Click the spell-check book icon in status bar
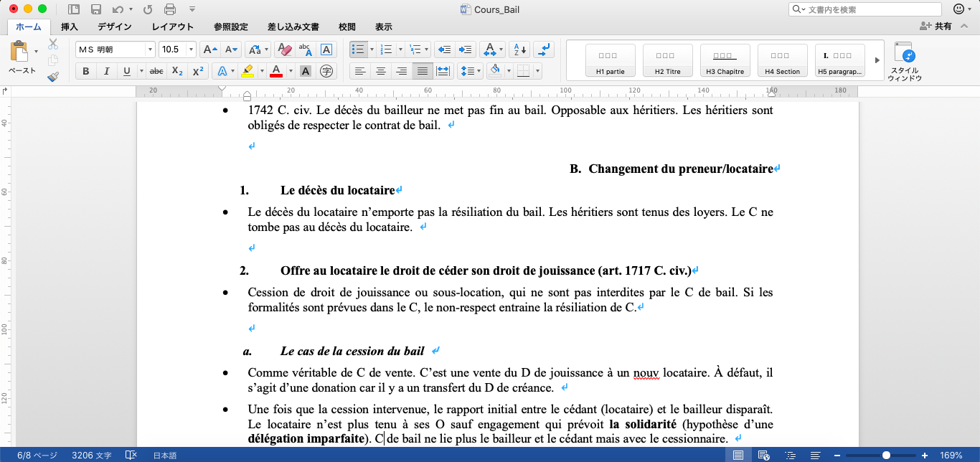Viewport: 980px width, 462px height. [131, 455]
